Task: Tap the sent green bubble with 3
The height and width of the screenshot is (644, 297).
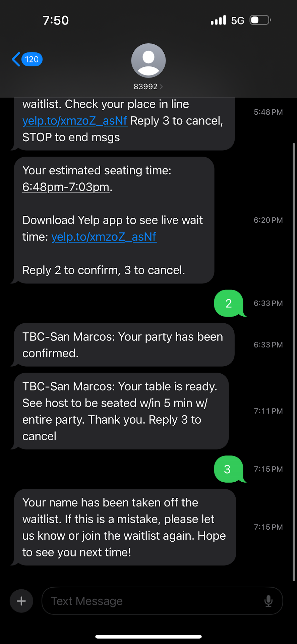Action: pyautogui.click(x=227, y=469)
